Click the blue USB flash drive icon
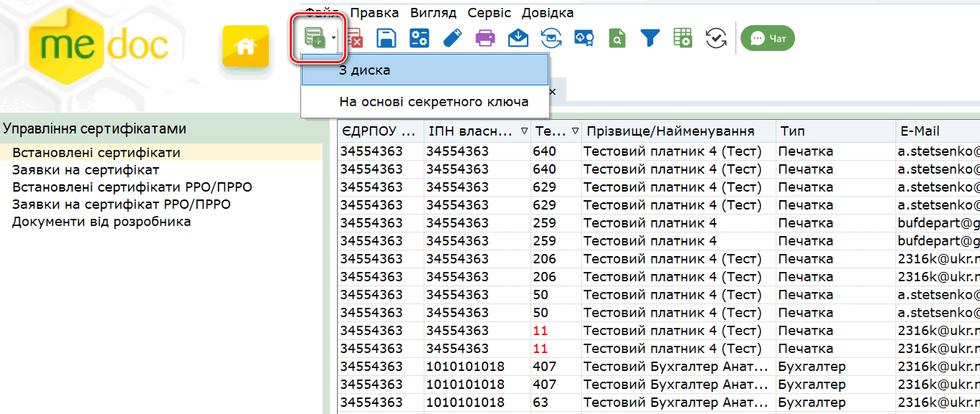980x414 pixels. pos(452,38)
